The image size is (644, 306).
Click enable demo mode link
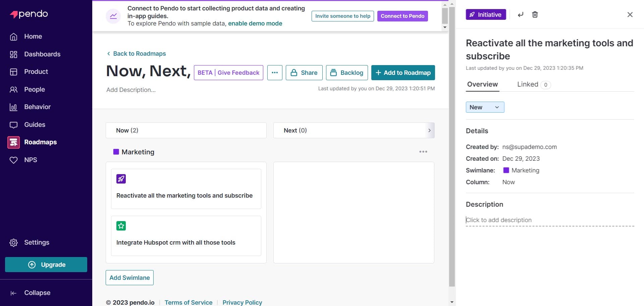coord(255,23)
